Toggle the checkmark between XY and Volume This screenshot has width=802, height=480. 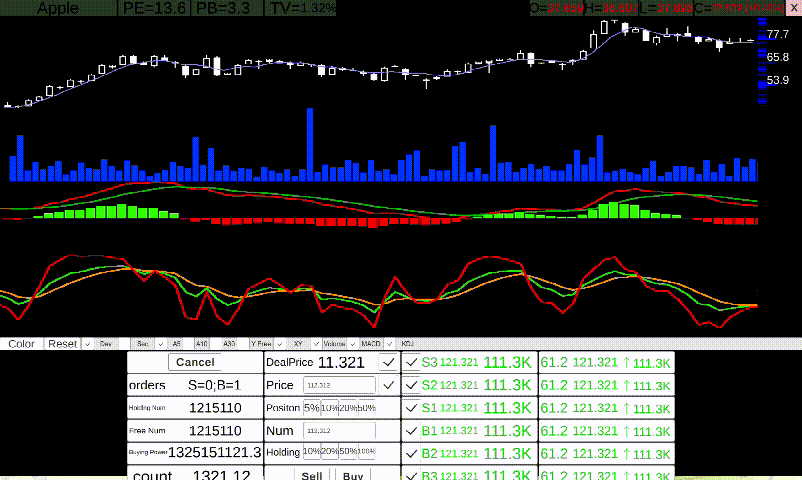point(316,344)
